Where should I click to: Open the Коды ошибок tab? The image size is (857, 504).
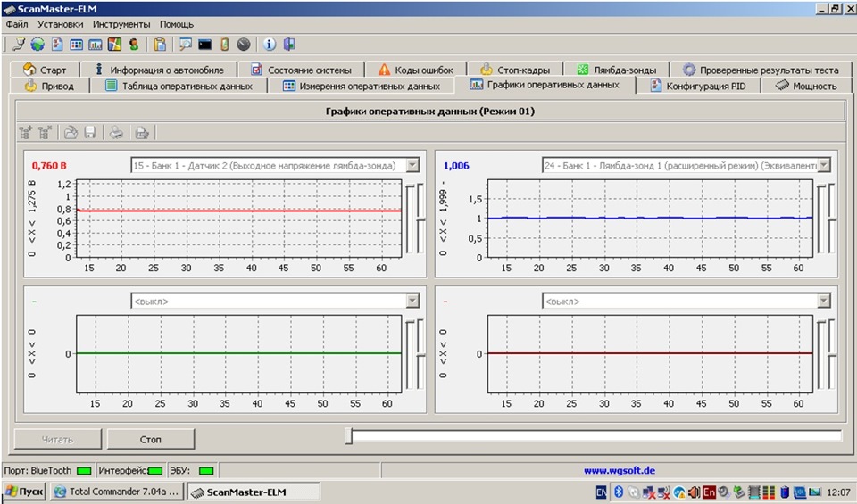(416, 70)
